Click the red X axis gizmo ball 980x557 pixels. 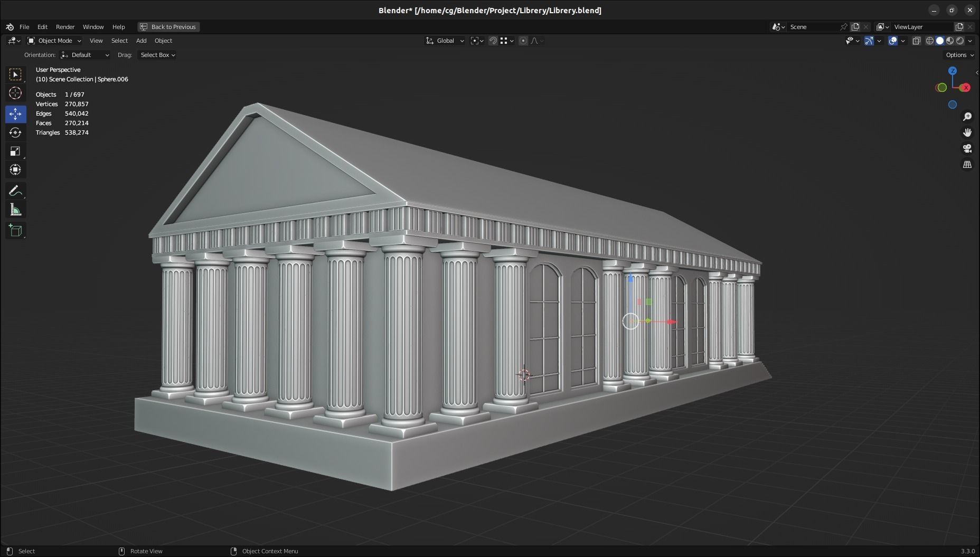(x=966, y=88)
